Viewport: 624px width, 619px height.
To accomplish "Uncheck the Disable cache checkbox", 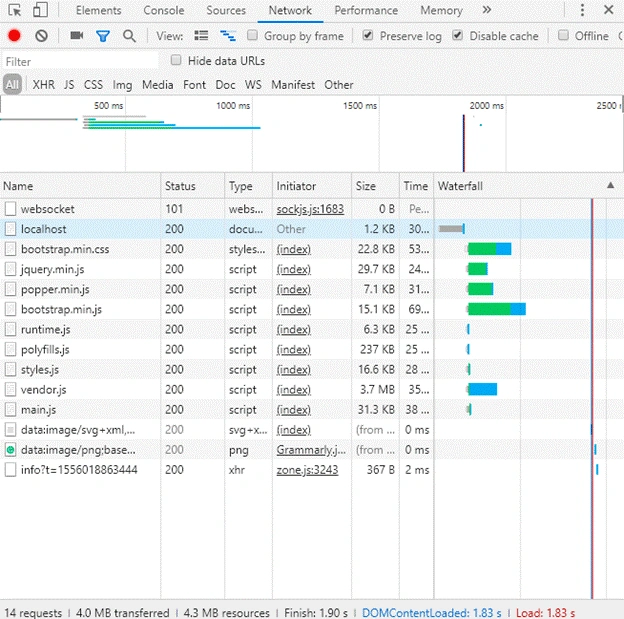I will (458, 35).
